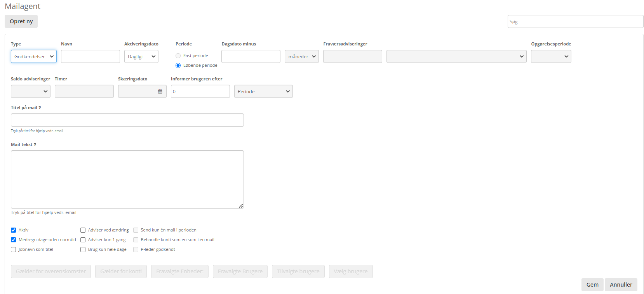Screen dimensions: 644x294
Task: Toggle Medregn dage uden normtid checkbox
Action: (14, 240)
